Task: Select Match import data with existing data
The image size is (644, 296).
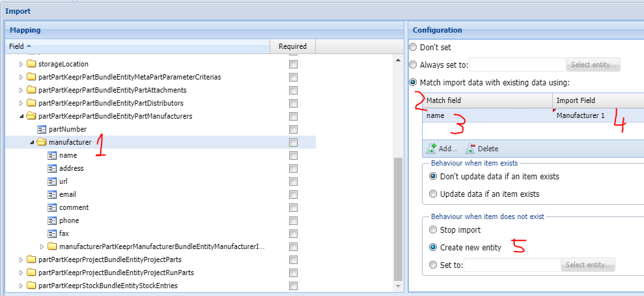Action: point(413,82)
